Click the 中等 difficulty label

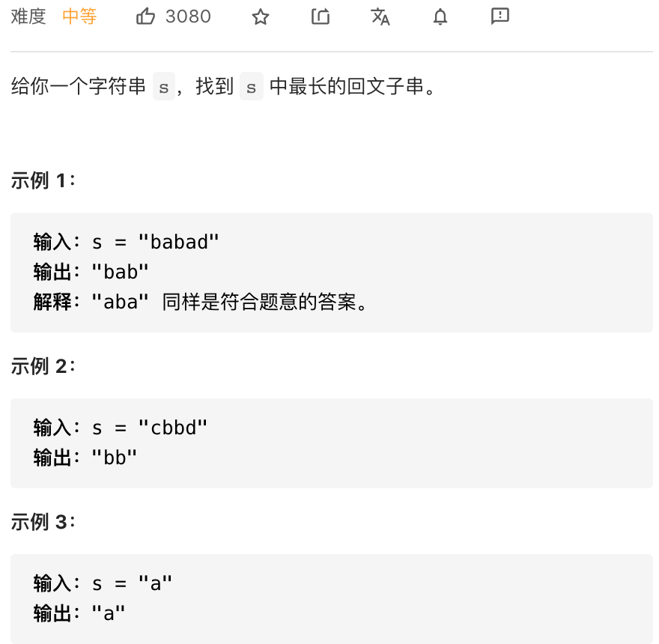79,16
